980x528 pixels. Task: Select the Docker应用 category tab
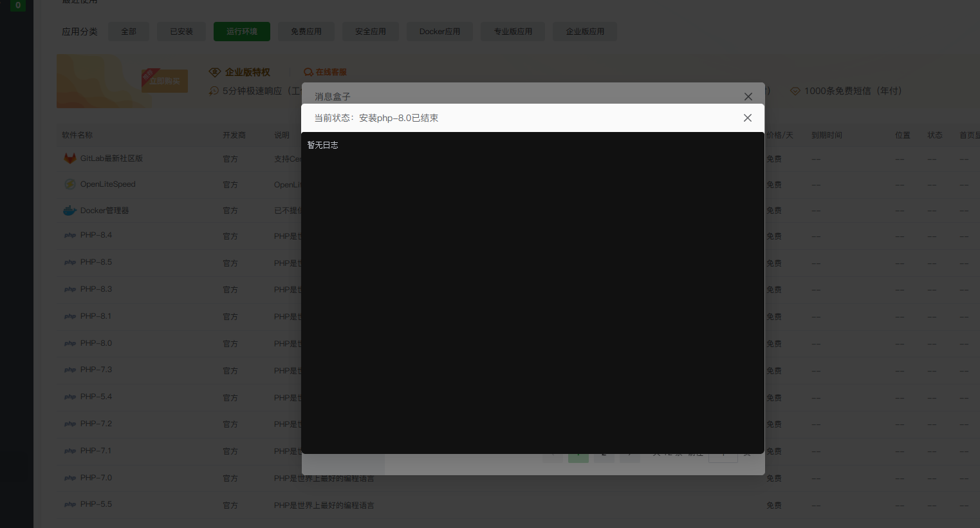[439, 32]
